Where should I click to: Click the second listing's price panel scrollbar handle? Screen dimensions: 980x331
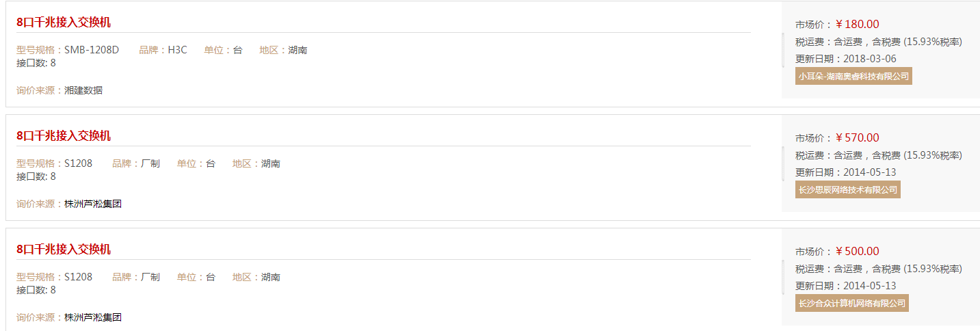[x=783, y=163]
